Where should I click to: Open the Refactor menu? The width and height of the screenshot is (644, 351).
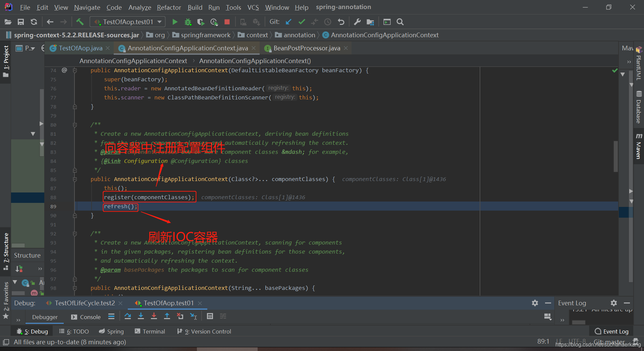coord(169,7)
